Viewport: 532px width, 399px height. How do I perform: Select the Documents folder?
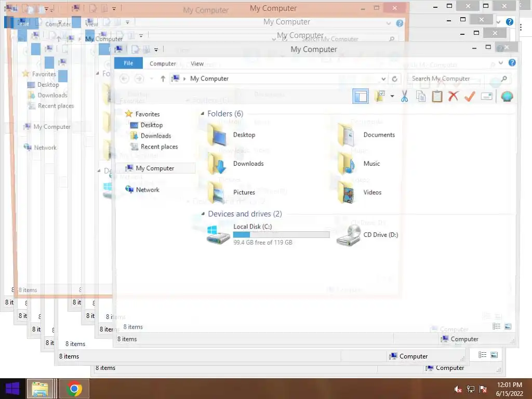367,135
